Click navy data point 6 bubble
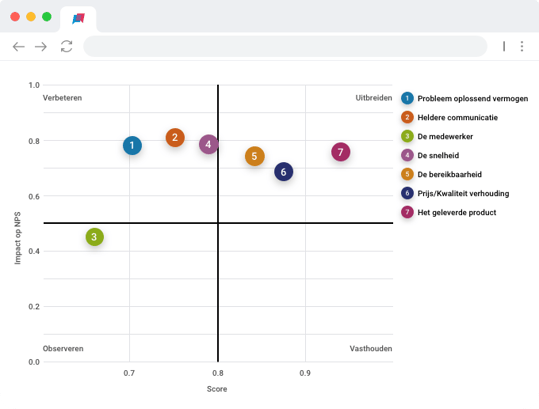This screenshot has width=539, height=409. coord(284,172)
